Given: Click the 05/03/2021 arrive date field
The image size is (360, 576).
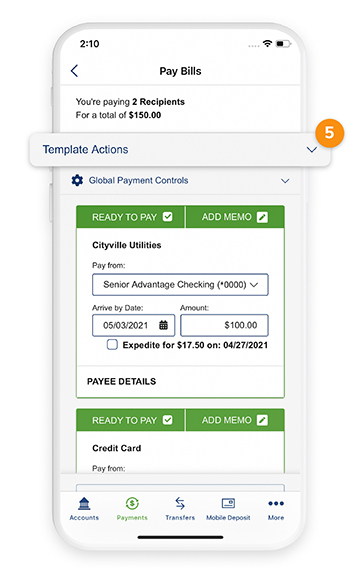Looking at the screenshot, I should click(x=133, y=325).
